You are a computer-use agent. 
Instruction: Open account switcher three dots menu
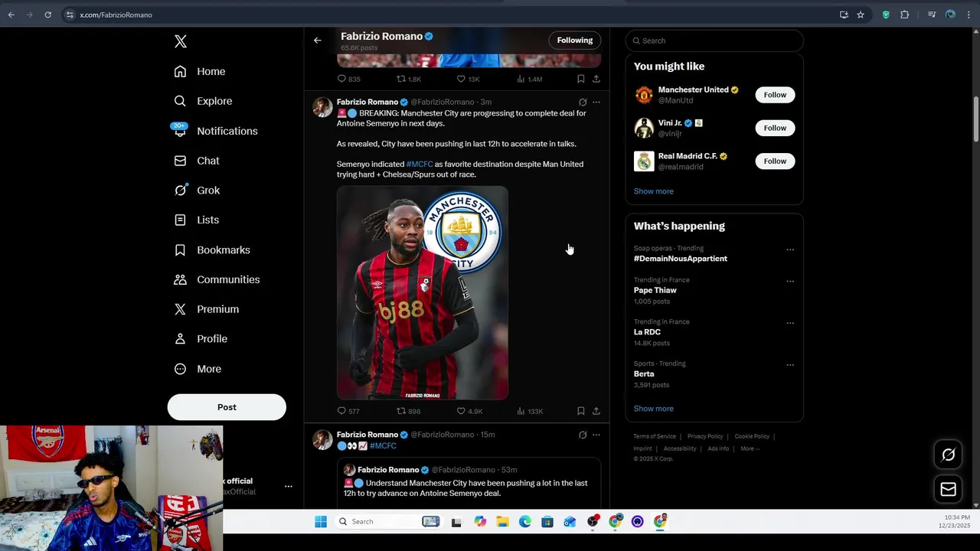[x=289, y=486]
